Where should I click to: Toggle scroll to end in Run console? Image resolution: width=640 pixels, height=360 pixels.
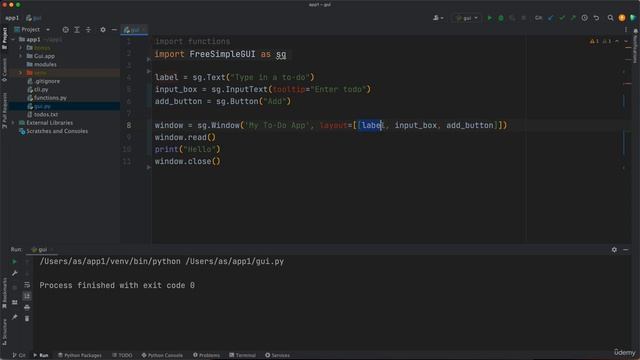pyautogui.click(x=27, y=296)
